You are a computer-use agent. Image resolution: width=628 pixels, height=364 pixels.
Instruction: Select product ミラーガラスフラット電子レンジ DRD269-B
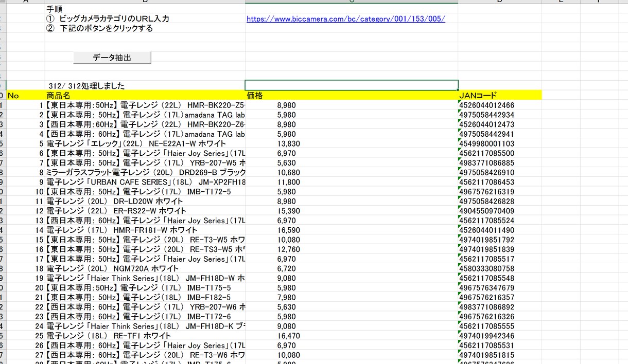tap(145, 172)
